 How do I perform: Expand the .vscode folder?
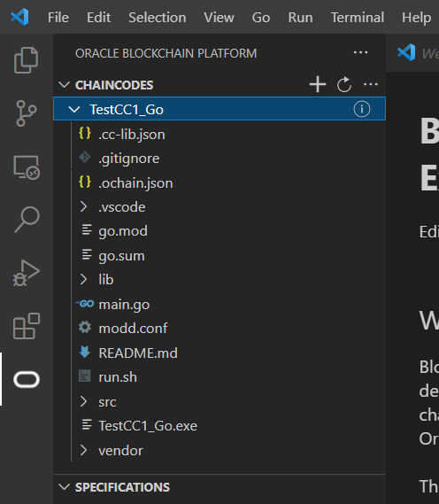(83, 206)
